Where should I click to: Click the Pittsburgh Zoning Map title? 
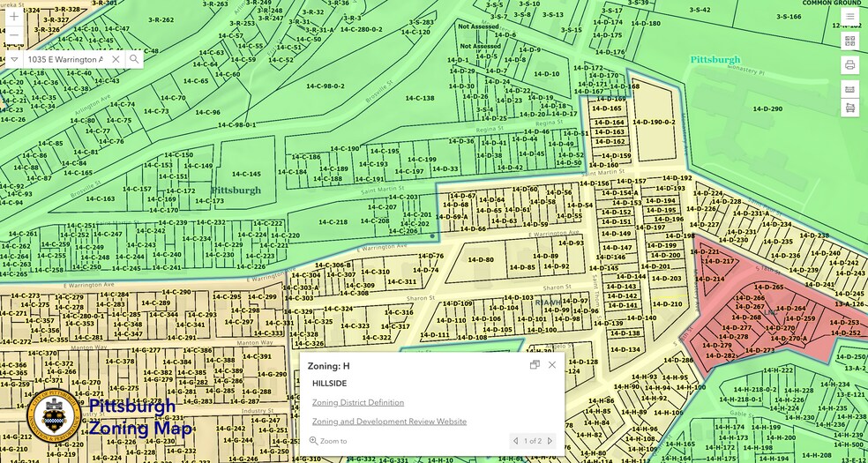point(140,418)
